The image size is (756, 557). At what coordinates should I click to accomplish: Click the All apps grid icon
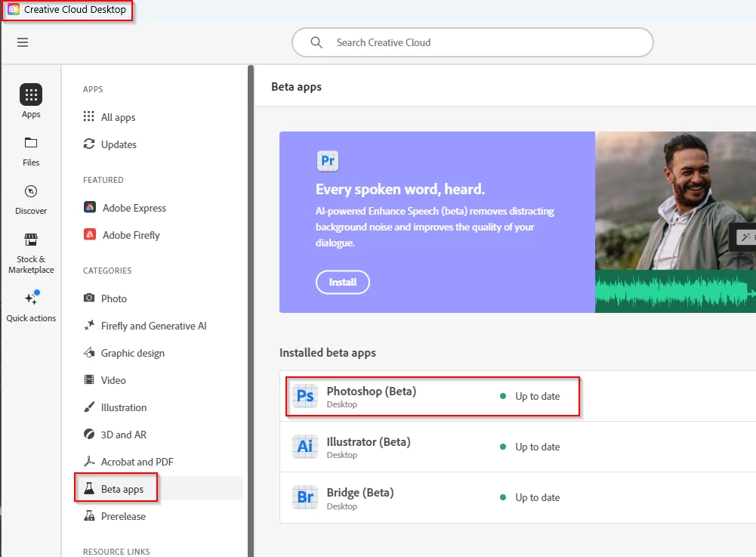[88, 116]
